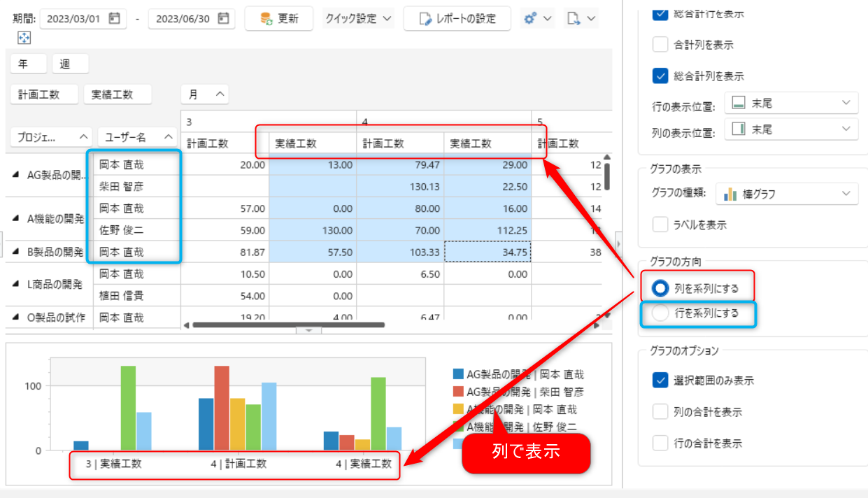The width and height of the screenshot is (868, 498).
Task: Enable the 合計列を表示 checkbox
Action: tap(660, 45)
